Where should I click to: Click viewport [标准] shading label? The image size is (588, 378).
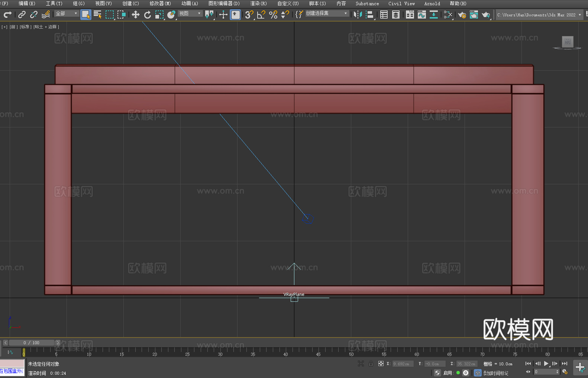click(25, 27)
